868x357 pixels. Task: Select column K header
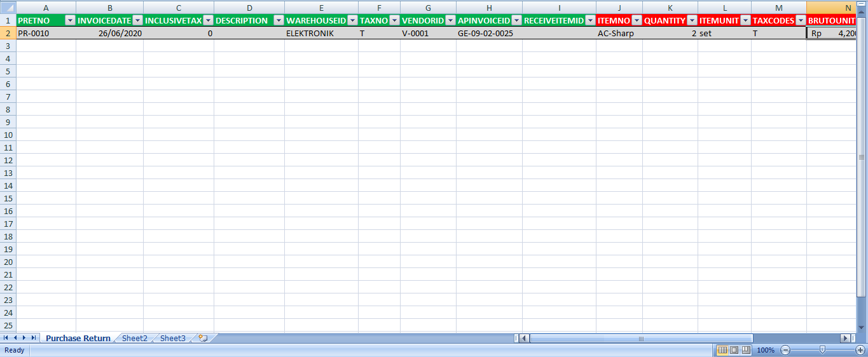[670, 8]
